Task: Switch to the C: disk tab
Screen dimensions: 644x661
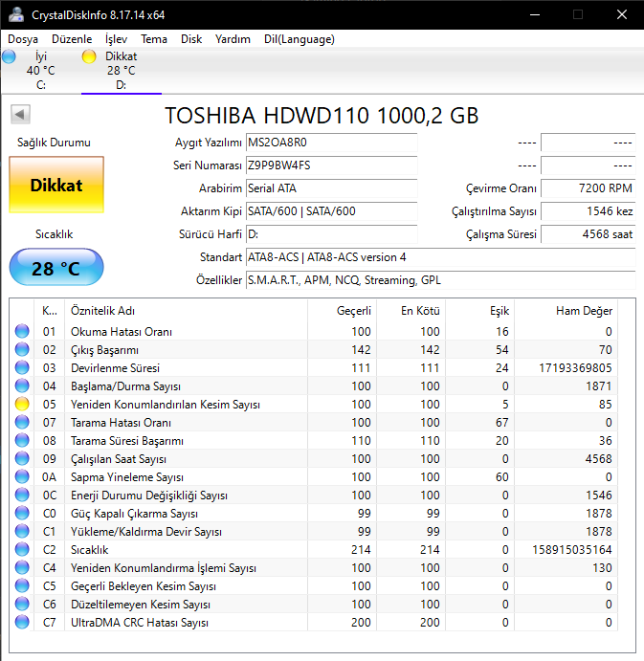Action: 41,71
